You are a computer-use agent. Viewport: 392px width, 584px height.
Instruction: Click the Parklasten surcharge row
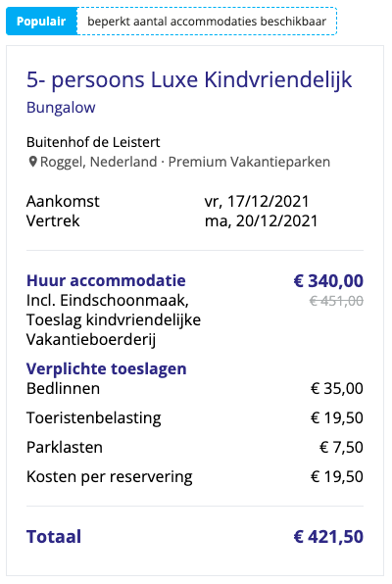tap(195, 448)
